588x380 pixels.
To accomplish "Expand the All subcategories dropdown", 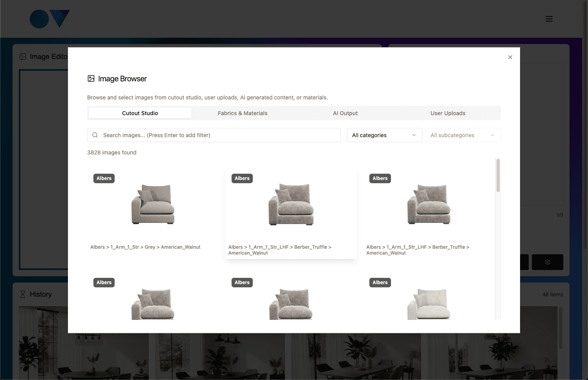I will (x=462, y=135).
